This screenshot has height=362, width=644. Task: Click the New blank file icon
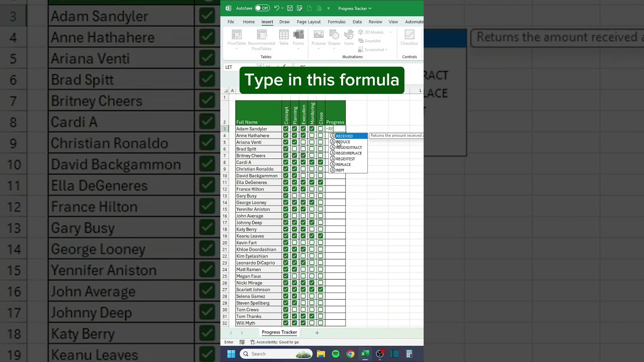[309, 8]
